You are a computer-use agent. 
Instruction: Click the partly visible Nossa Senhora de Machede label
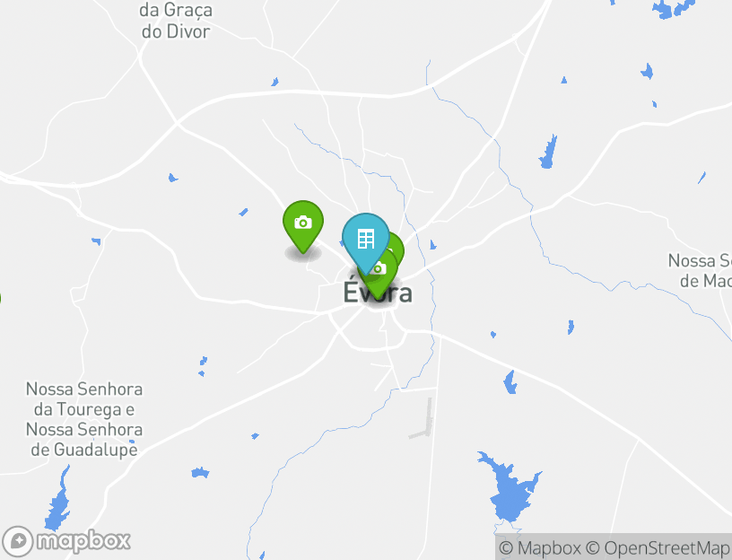(x=700, y=270)
